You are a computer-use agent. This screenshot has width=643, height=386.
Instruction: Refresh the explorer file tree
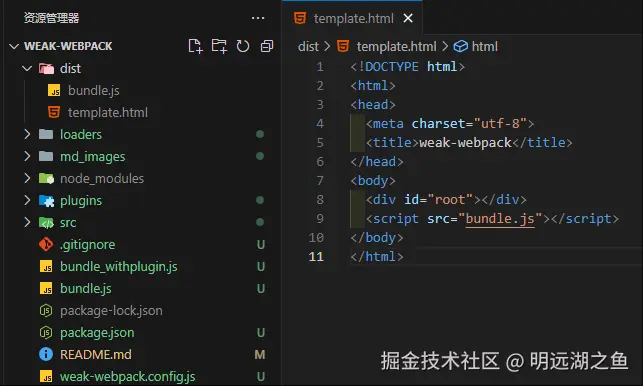243,46
